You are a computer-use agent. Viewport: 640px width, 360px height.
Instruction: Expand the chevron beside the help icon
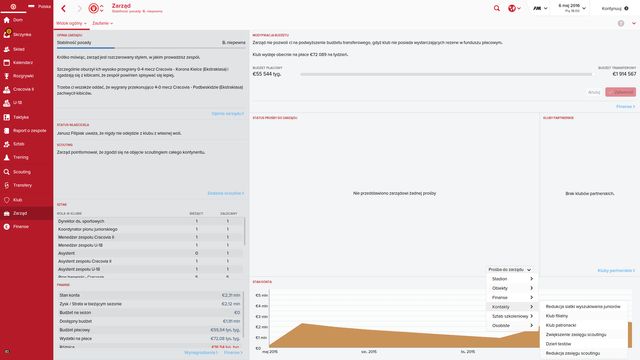tap(634, 23)
